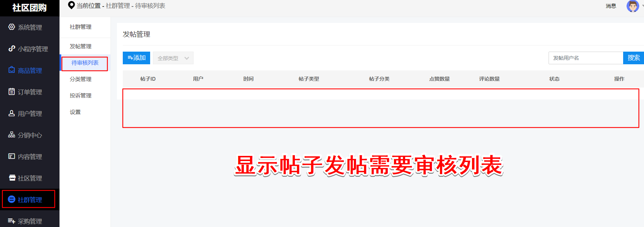Click the 订单管理 clipboard icon
The height and width of the screenshot is (227, 644).
point(12,91)
